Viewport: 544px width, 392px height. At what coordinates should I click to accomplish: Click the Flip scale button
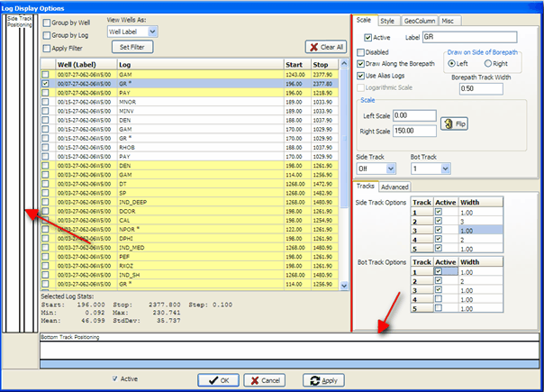[x=454, y=124]
